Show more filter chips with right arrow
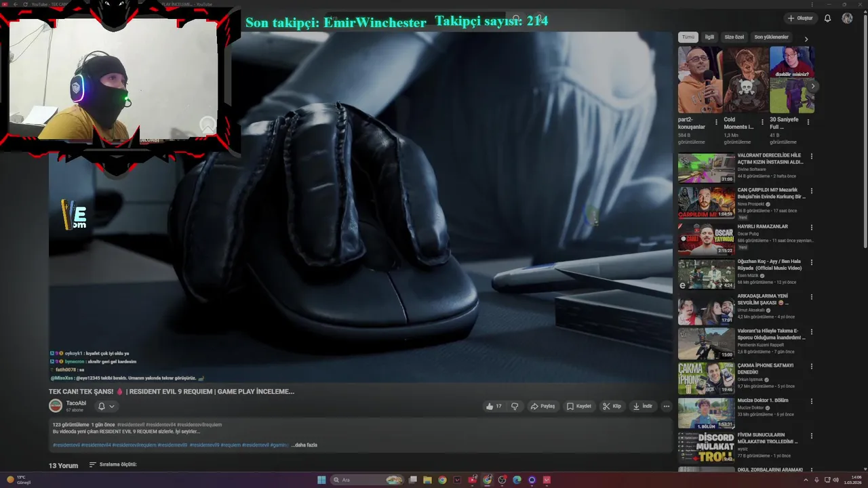Viewport: 868px width, 488px height. click(x=806, y=39)
